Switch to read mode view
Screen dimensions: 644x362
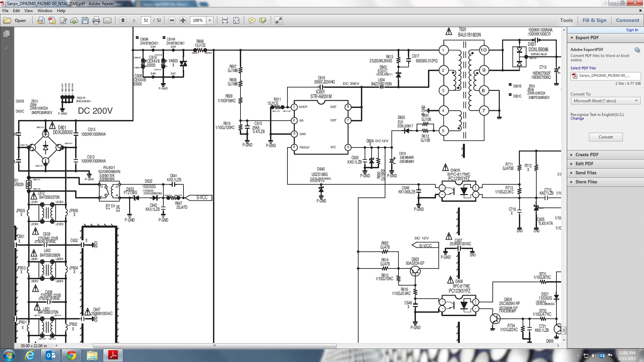278,20
